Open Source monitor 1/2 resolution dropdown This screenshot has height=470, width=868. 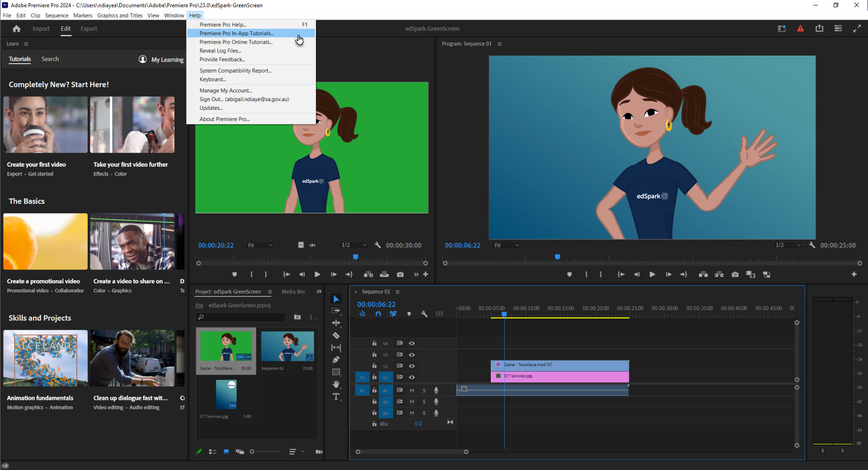(x=354, y=245)
